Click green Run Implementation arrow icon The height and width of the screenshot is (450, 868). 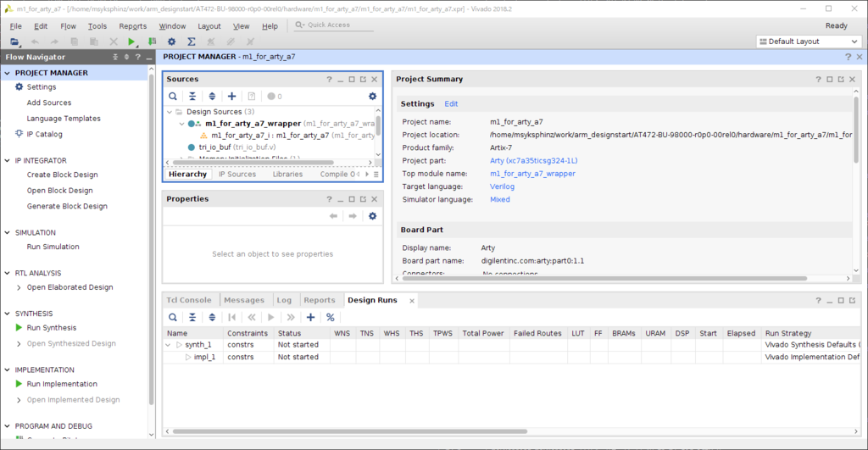pos(19,384)
